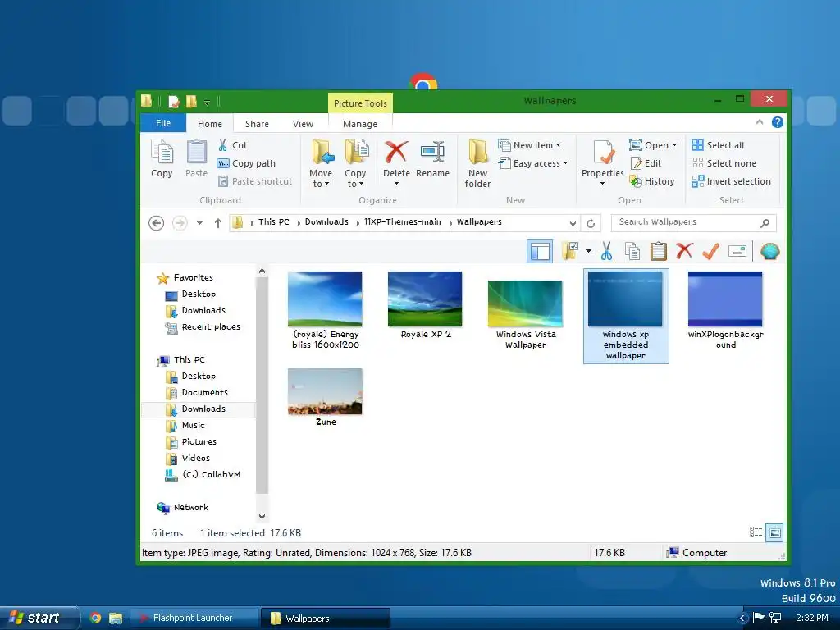
Task: Create a New folder from ribbon
Action: coord(477,163)
